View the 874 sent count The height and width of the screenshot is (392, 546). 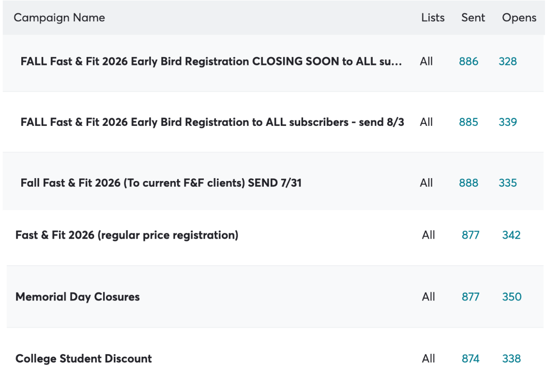coord(470,359)
